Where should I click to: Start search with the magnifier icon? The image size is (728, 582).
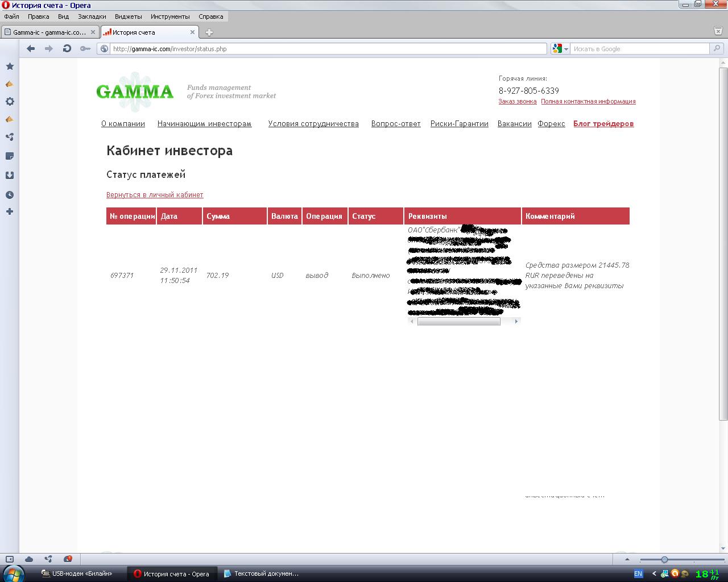click(717, 49)
